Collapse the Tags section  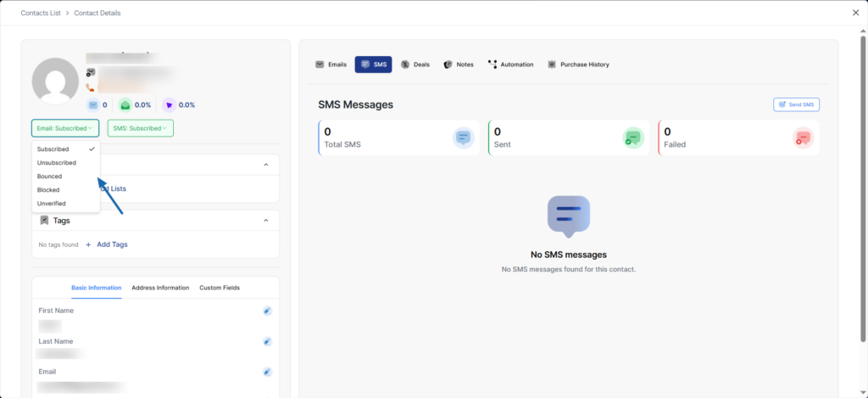click(266, 221)
